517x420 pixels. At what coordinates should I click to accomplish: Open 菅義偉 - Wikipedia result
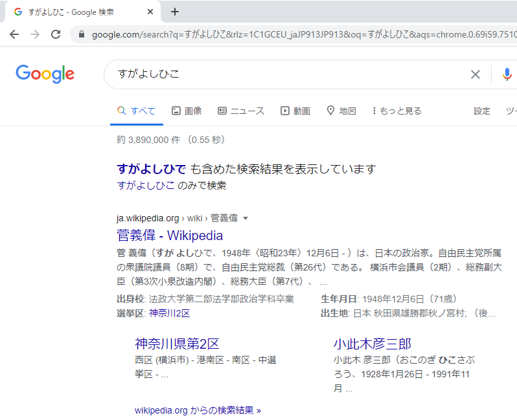[170, 236]
